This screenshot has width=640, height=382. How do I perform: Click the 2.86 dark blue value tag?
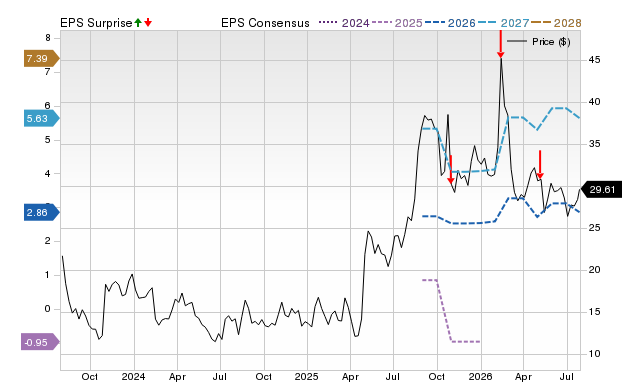[x=41, y=213]
